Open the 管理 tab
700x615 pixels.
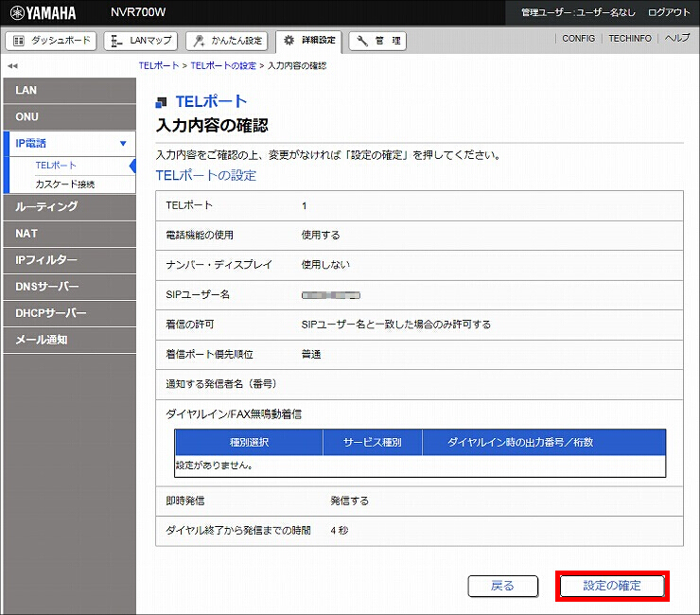377,41
